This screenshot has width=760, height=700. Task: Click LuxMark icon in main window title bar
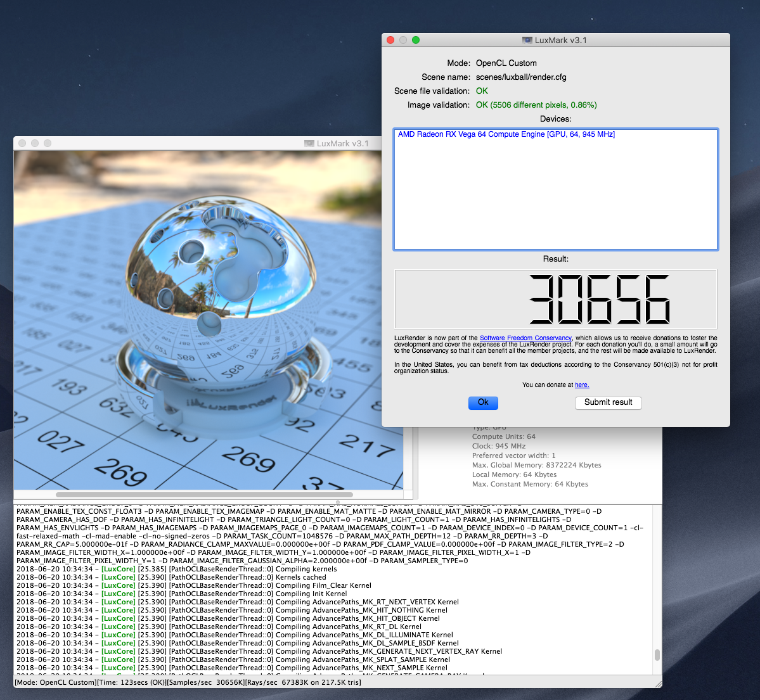pyautogui.click(x=309, y=143)
